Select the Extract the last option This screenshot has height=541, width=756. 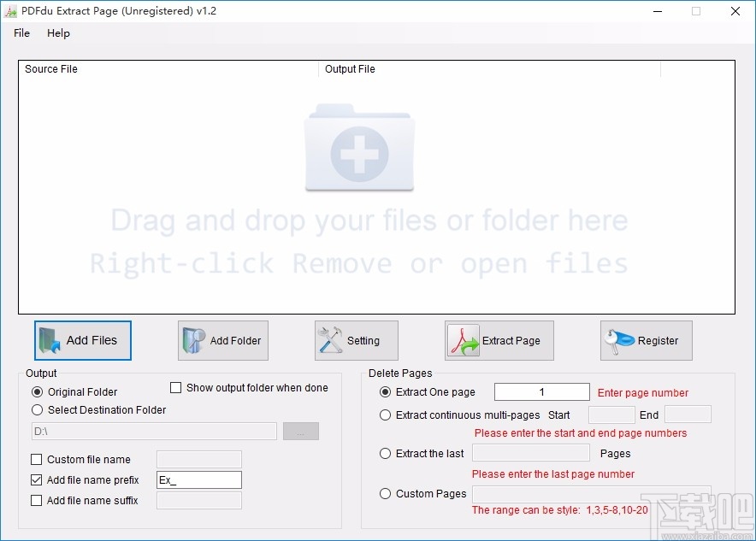click(386, 453)
